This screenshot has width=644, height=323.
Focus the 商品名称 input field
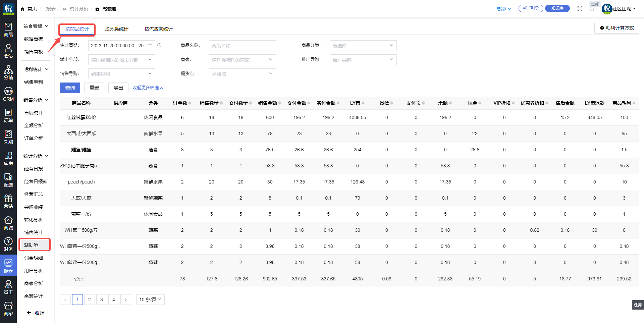[243, 46]
